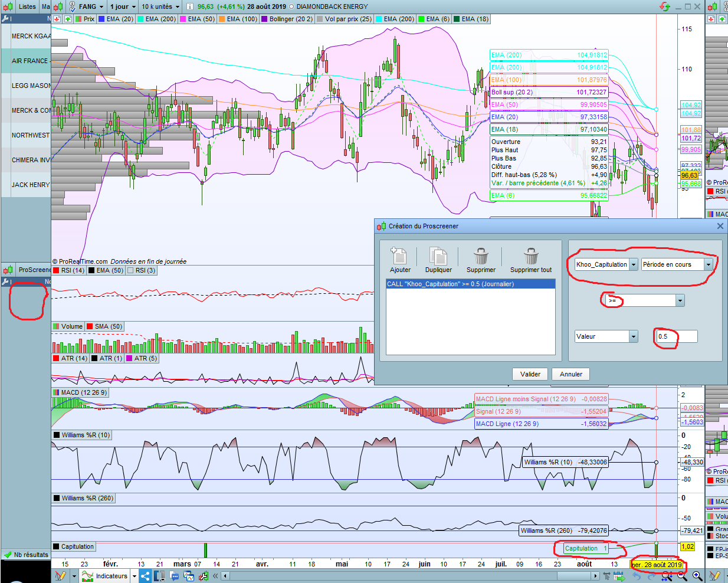728x583 pixels.
Task: Click the Supprimer trash icon
Action: 481,256
